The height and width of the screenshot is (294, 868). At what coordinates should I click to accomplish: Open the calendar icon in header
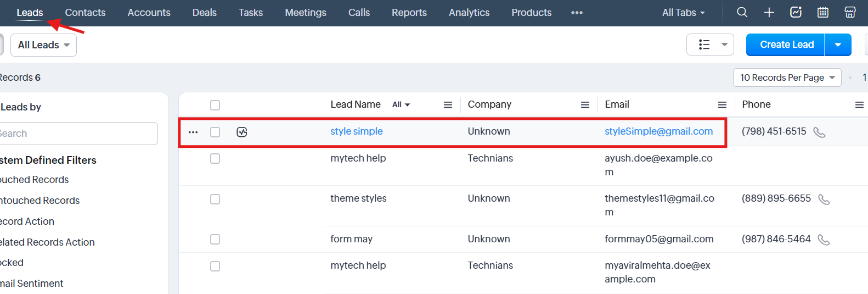pyautogui.click(x=822, y=12)
